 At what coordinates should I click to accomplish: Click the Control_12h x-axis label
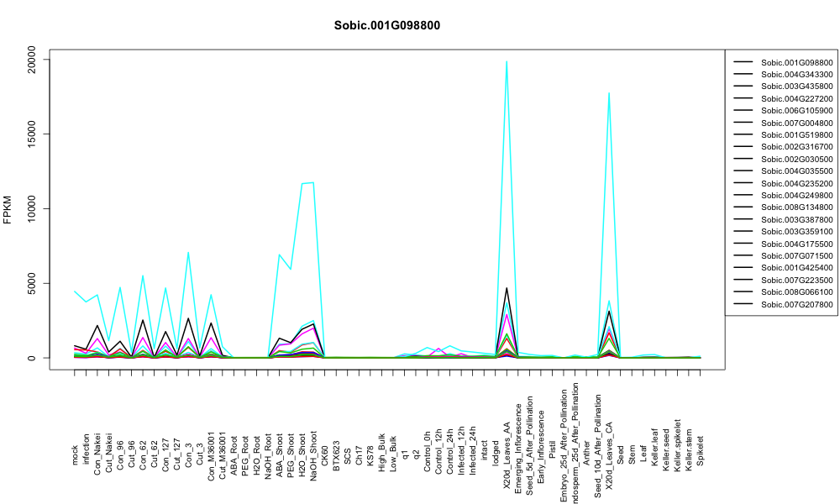click(438, 451)
